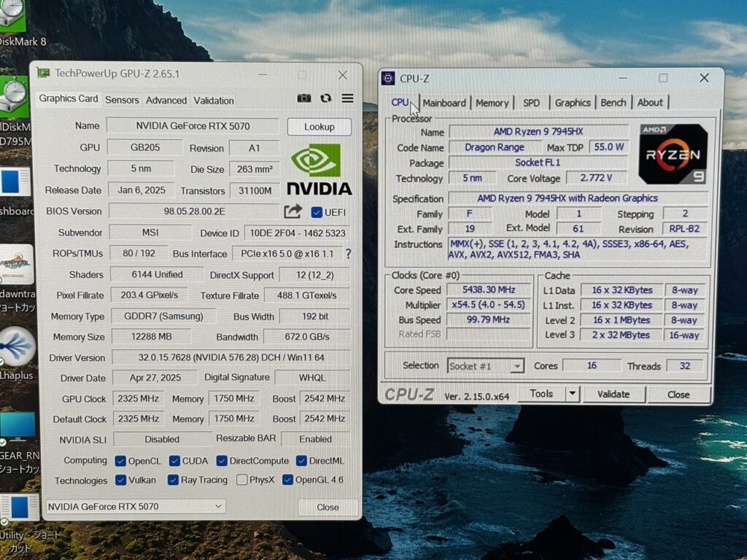The image size is (747, 560).
Task: Select the Graphics Card tab in GPU-Z
Action: (x=69, y=98)
